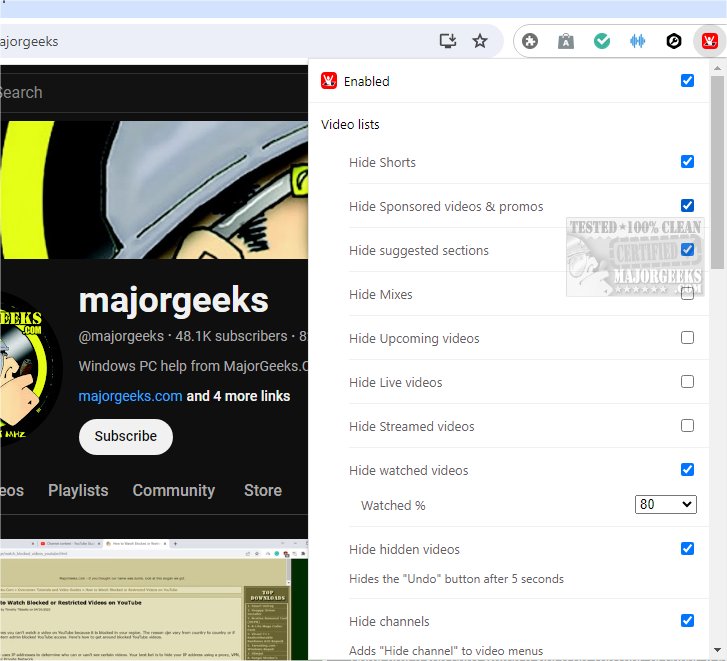Uncheck Hide watched videos

pyautogui.click(x=687, y=470)
